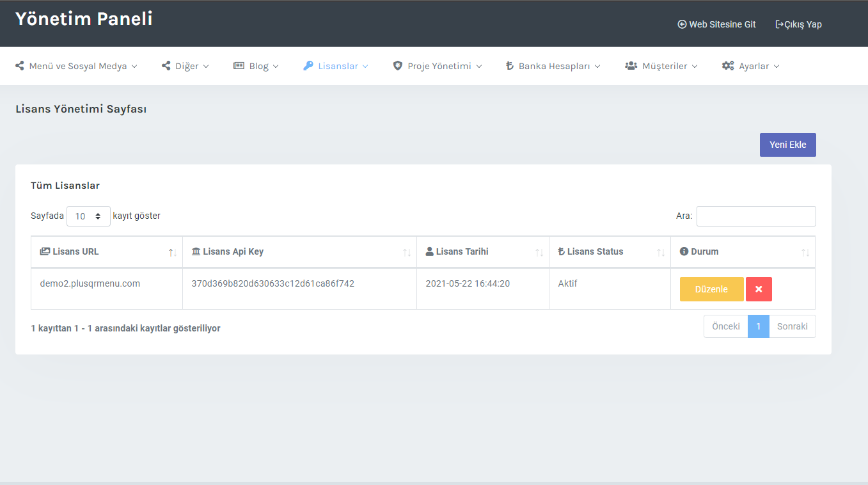Open the Blog menu
The height and width of the screenshot is (485, 868).
coord(256,66)
